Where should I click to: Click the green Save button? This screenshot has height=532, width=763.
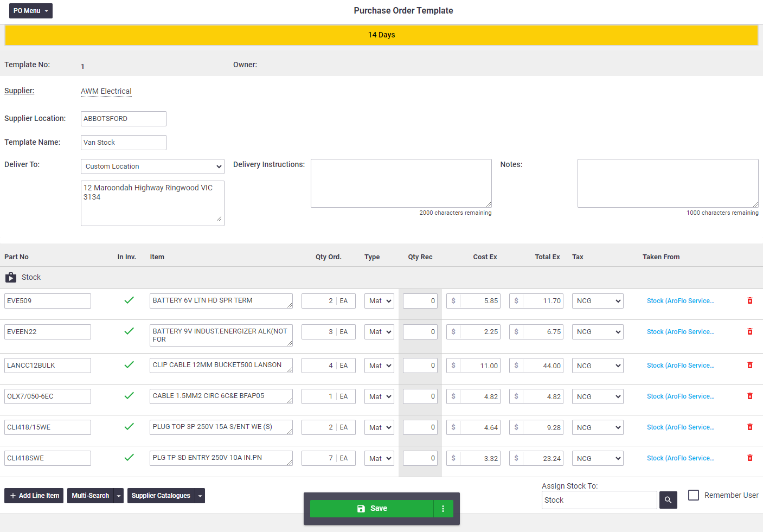tap(372, 509)
